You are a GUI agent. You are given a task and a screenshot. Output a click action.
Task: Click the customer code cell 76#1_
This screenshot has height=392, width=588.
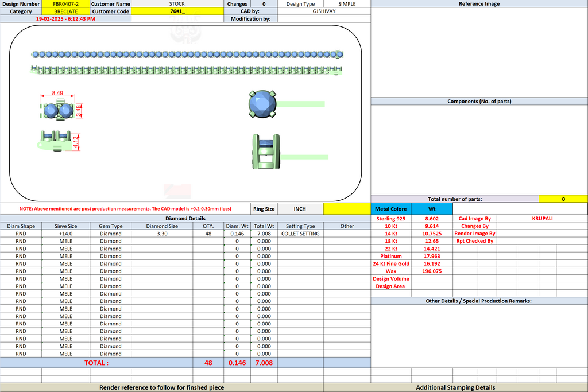pyautogui.click(x=177, y=11)
